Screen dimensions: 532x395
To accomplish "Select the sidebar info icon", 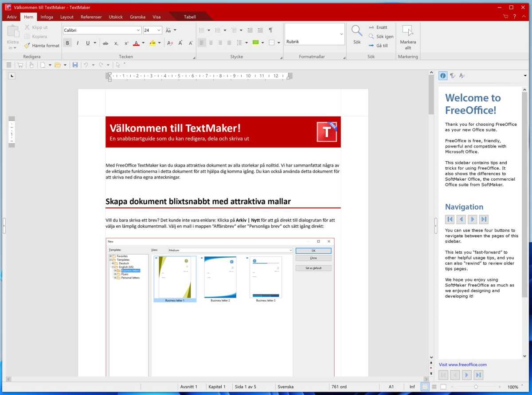I will [443, 76].
